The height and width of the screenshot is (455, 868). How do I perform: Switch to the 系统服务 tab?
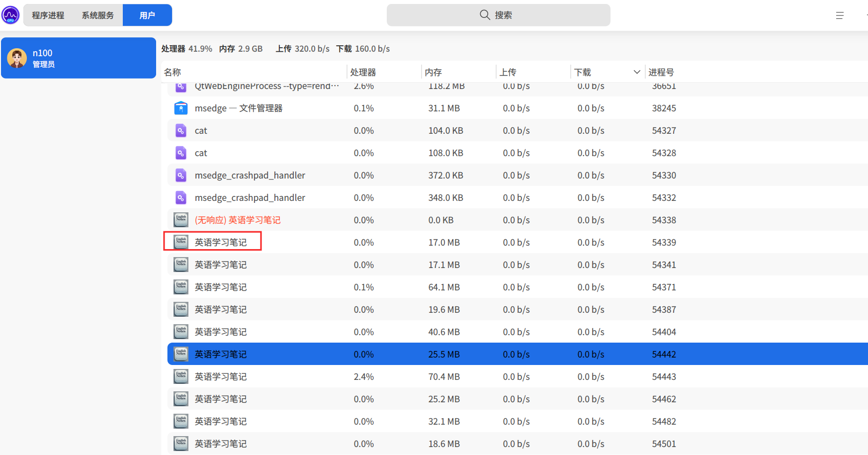click(98, 15)
